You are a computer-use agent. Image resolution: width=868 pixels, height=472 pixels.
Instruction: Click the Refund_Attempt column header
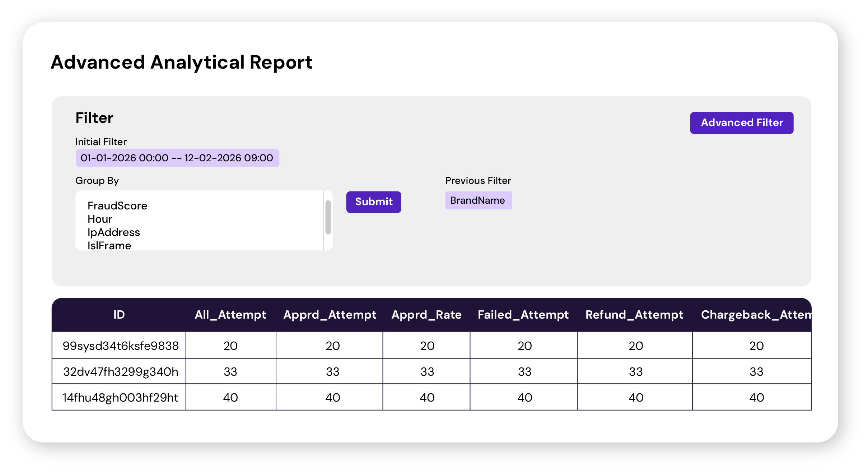coord(634,315)
